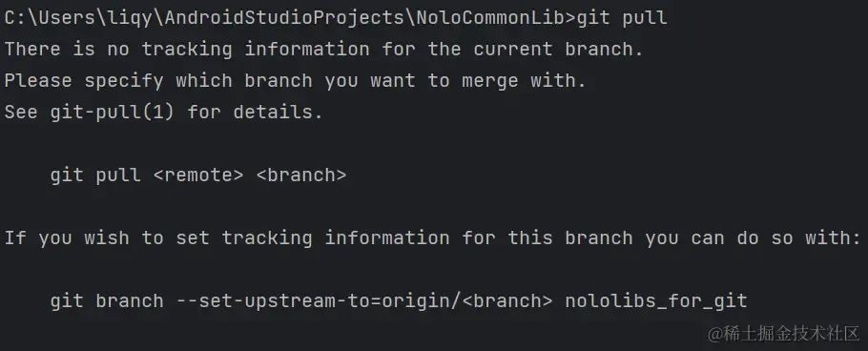The height and width of the screenshot is (351, 868).
Task: Click the '<branch>' placeholder after '<remote>'
Action: click(x=301, y=175)
